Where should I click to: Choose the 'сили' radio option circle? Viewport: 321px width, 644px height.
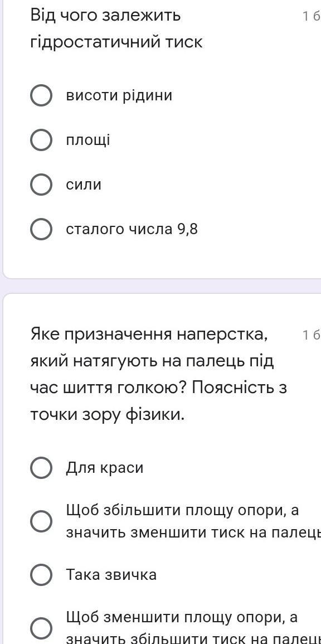tap(41, 185)
